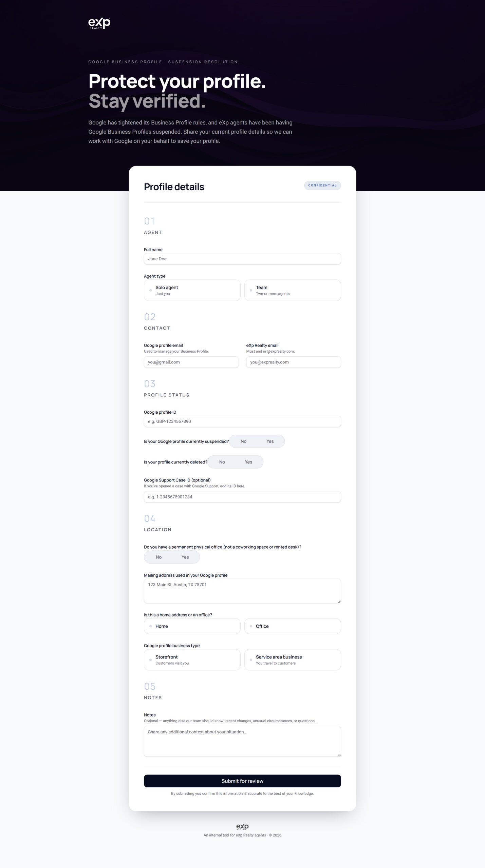Click the Google Support Case ID field
Screen dimensions: 485x868
pyautogui.click(x=242, y=497)
